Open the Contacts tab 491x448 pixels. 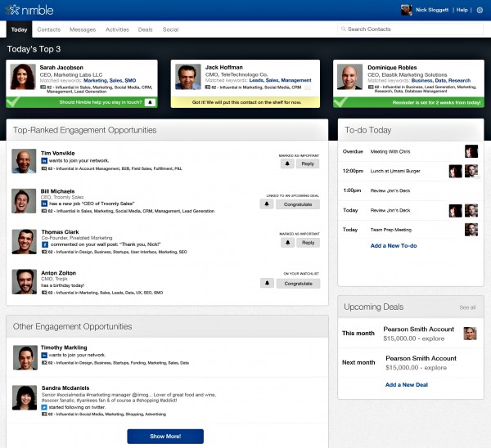(x=49, y=29)
